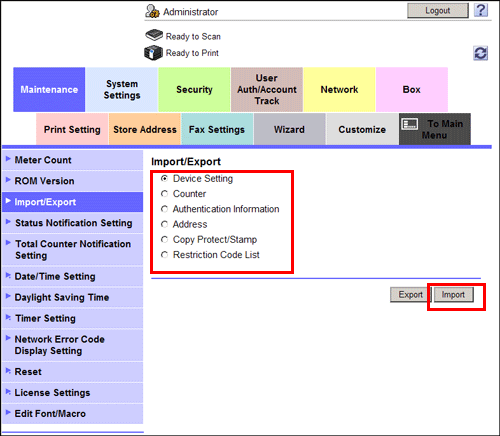
Task: Click the help question mark icon
Action: click(x=481, y=10)
